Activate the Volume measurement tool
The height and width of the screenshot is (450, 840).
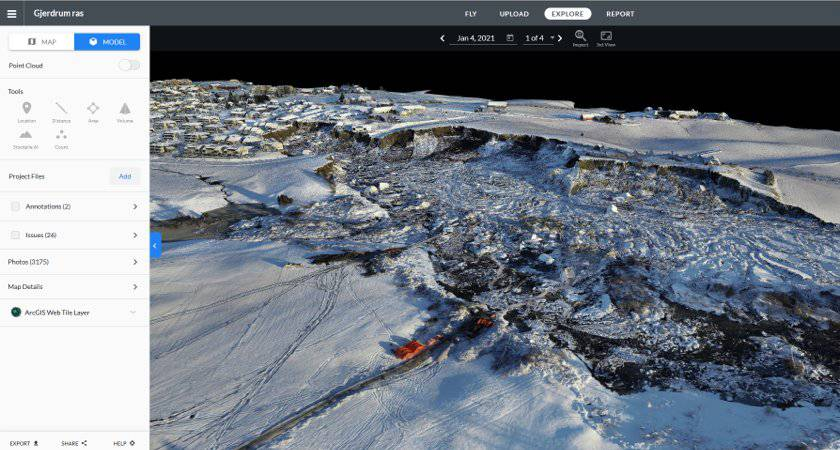[125, 110]
